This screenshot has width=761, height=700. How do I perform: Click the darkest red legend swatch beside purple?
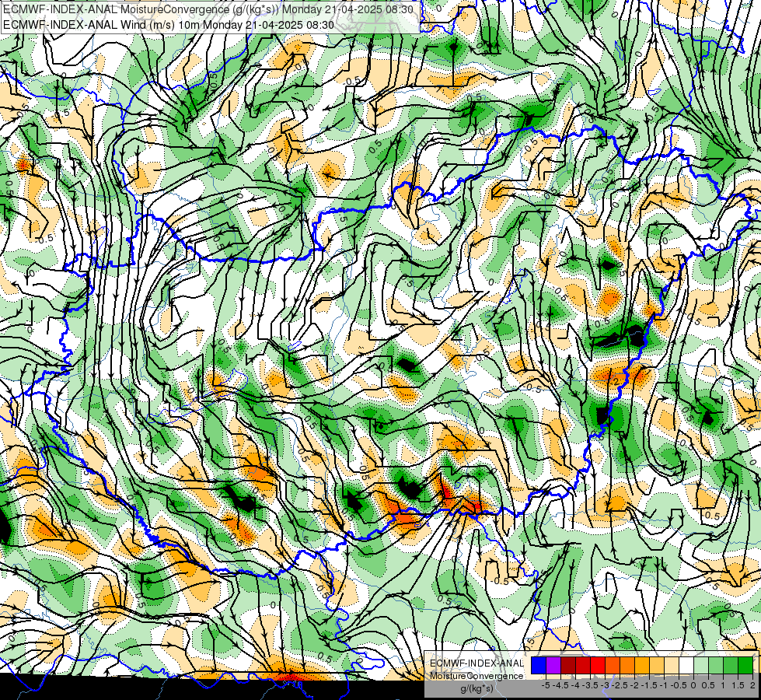568,665
